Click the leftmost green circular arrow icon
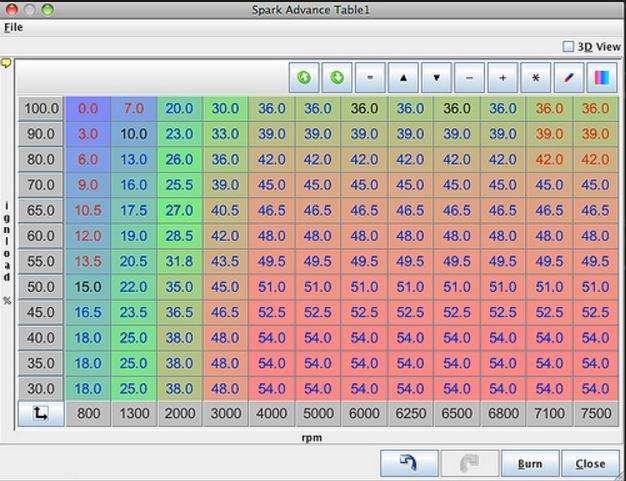 click(x=304, y=77)
